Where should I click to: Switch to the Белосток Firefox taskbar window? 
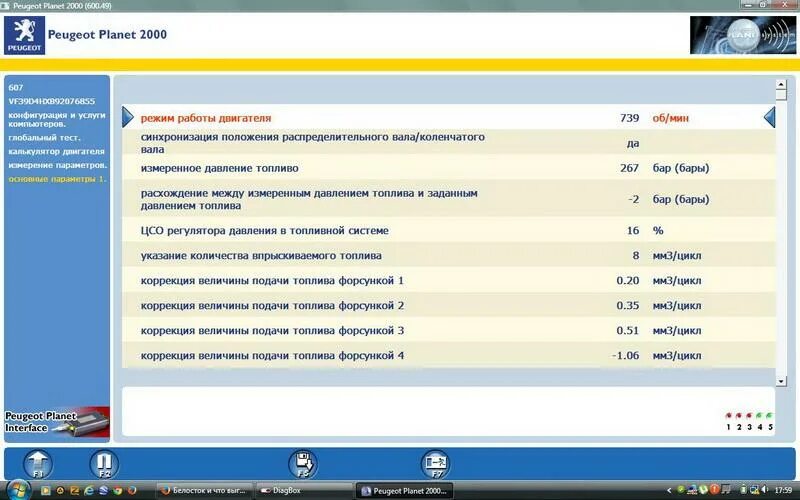click(x=204, y=491)
